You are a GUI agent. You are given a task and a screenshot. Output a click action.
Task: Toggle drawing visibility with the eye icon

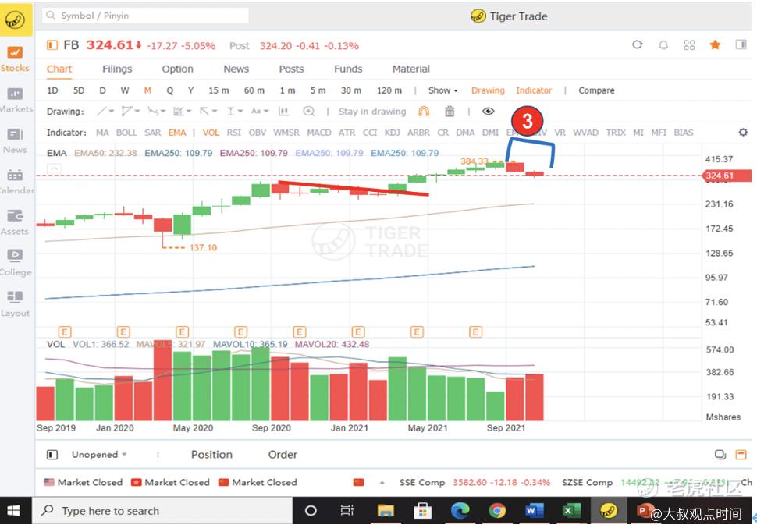(x=488, y=112)
